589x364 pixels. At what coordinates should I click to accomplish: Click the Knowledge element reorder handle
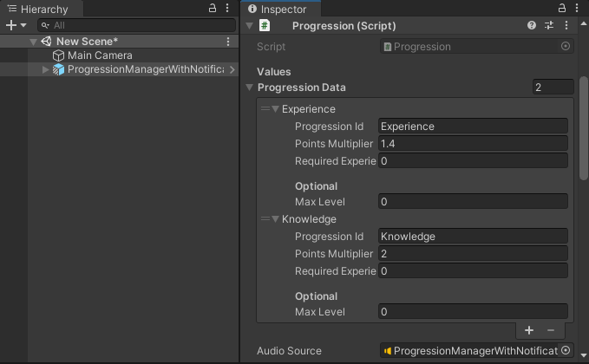265,218
